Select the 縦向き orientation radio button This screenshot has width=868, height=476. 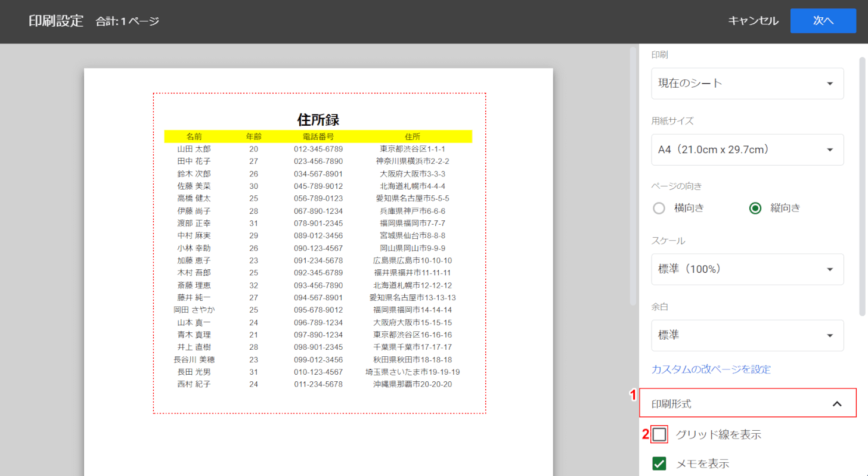[755, 208]
